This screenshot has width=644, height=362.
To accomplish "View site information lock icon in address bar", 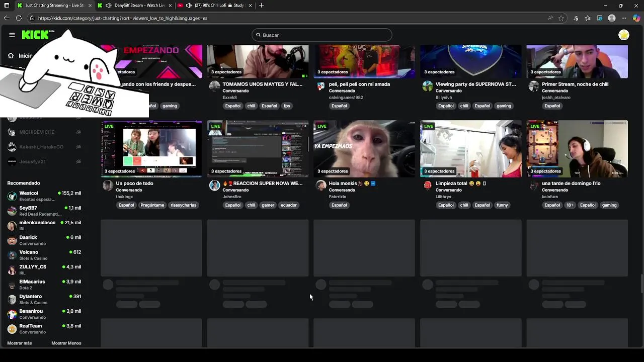I will [x=32, y=18].
